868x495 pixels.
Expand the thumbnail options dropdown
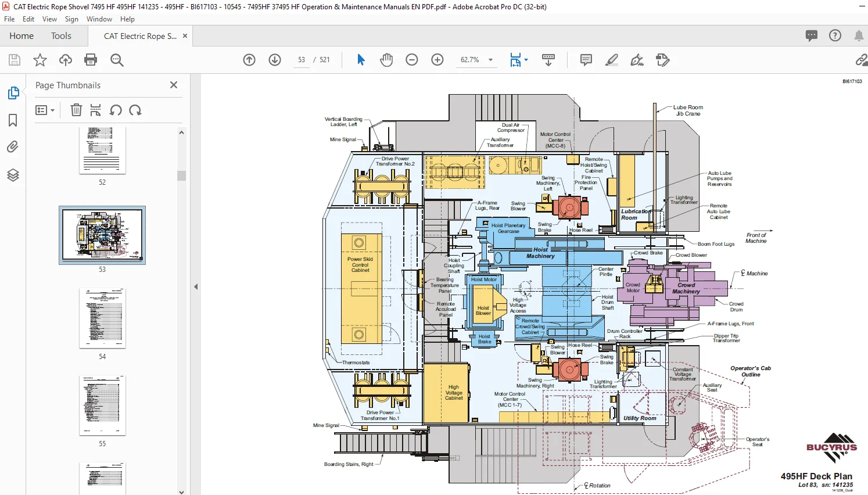pos(45,110)
